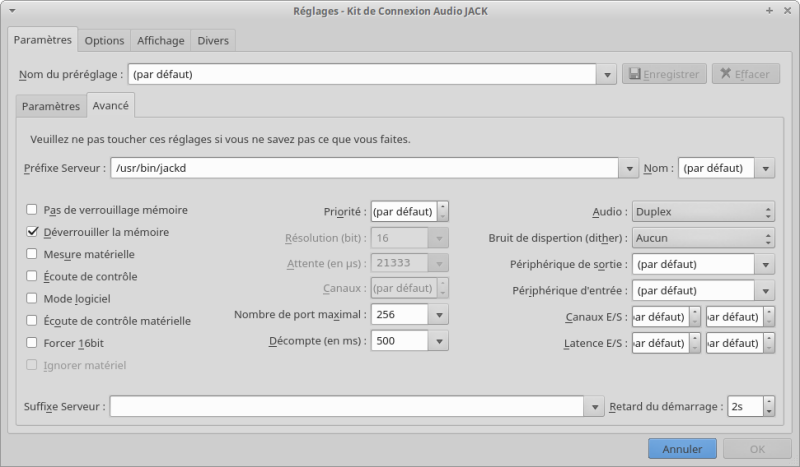This screenshot has height=467, width=800.
Task: Click Annuler button
Action: click(682, 449)
